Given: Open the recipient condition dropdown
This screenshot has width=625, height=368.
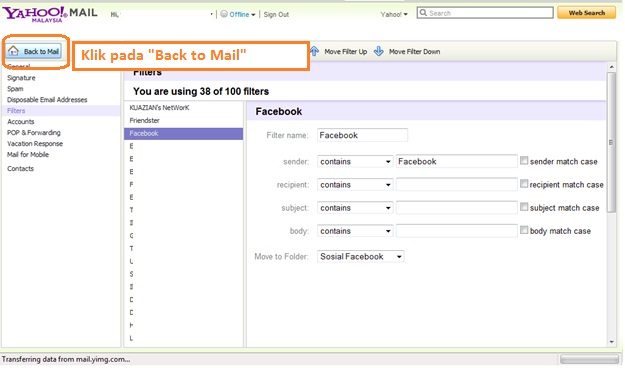Looking at the screenshot, I should (355, 185).
